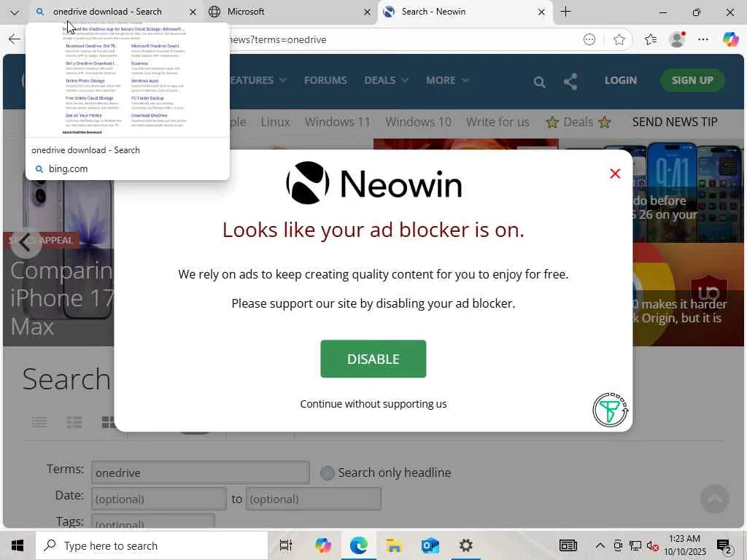
Task: Open the network tray icon
Action: click(x=635, y=545)
